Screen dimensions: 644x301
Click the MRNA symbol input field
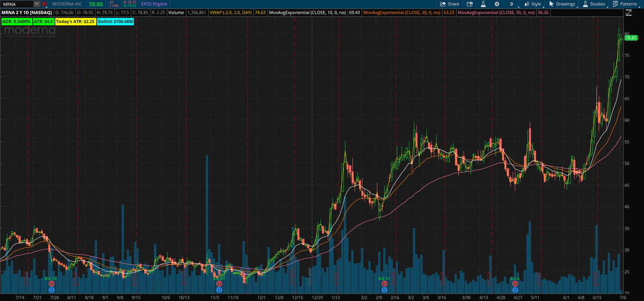point(17,4)
